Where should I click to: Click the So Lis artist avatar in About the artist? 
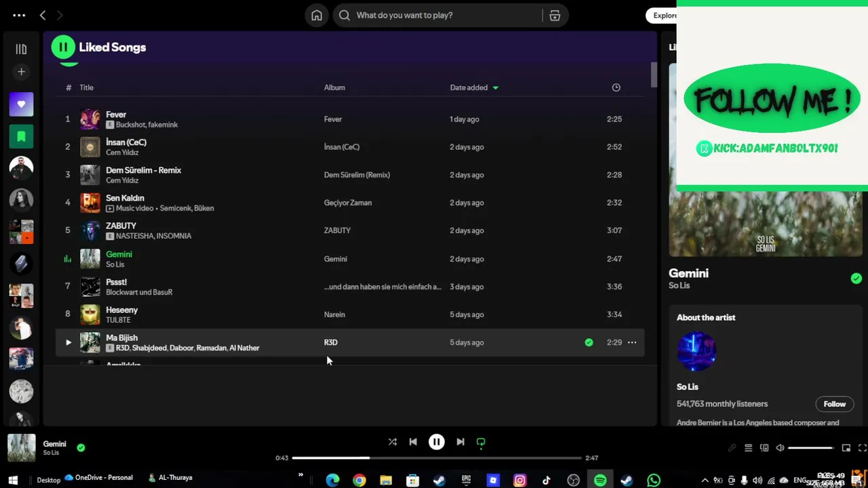[x=696, y=351]
